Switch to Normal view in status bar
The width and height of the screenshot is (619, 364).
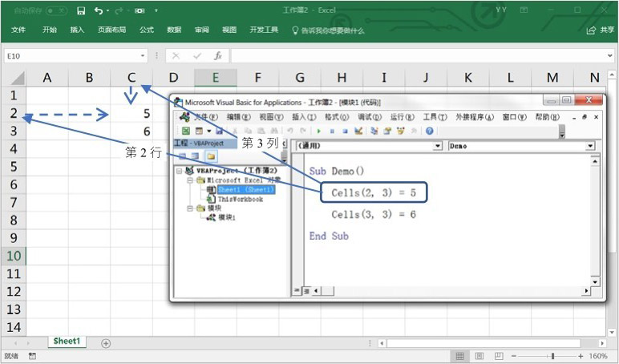pos(459,356)
